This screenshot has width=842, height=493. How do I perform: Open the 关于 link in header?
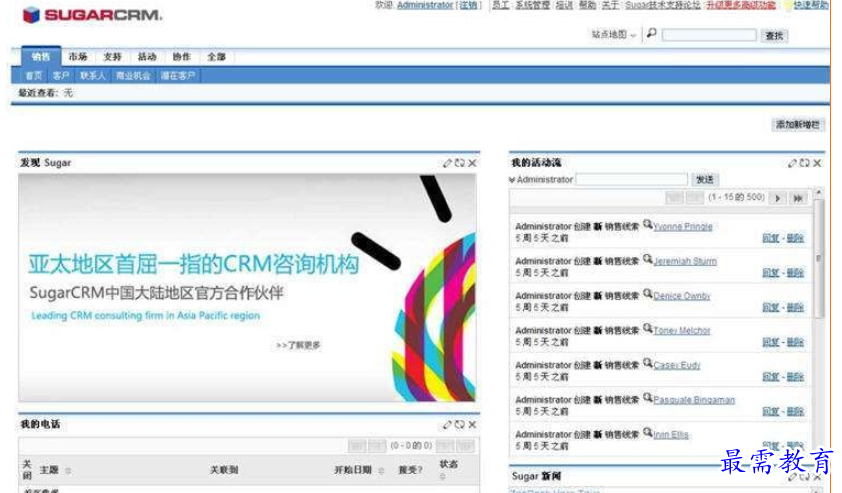pyautogui.click(x=610, y=5)
